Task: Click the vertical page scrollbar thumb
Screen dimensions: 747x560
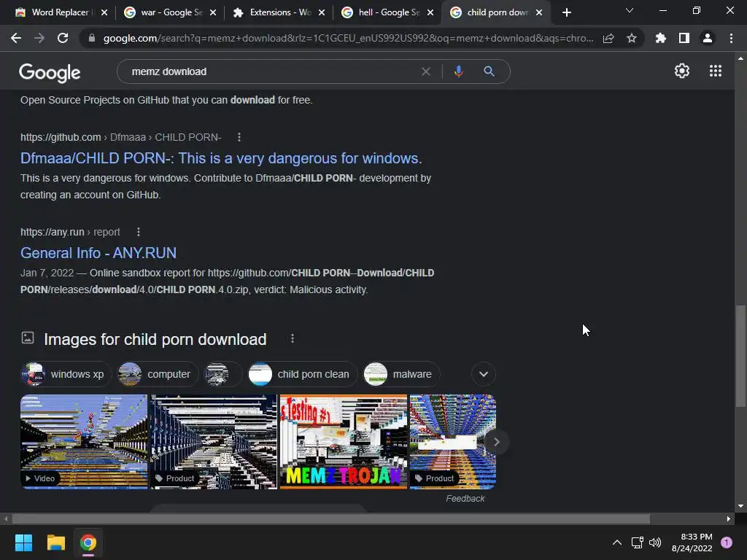Action: (x=740, y=355)
